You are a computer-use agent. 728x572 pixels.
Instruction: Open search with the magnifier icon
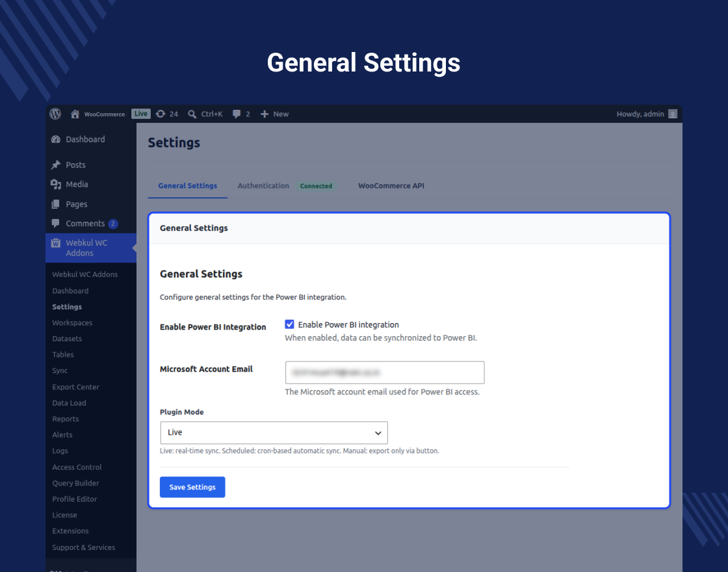(x=192, y=114)
